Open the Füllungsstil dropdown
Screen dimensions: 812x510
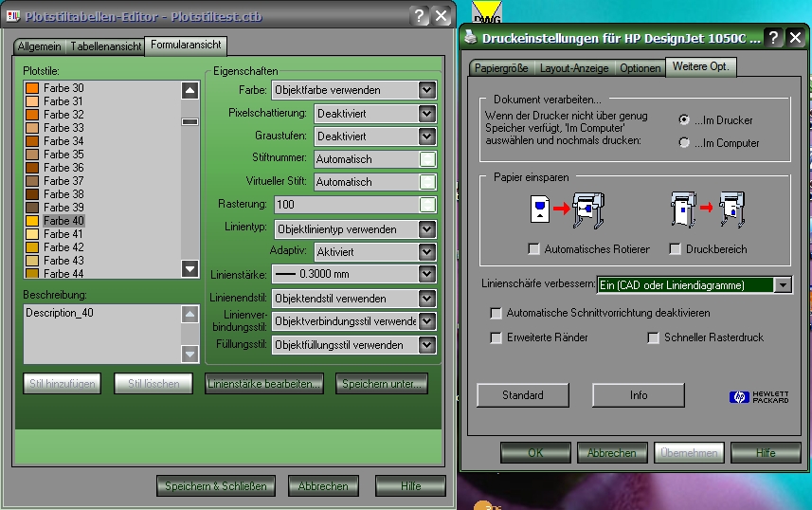point(426,345)
